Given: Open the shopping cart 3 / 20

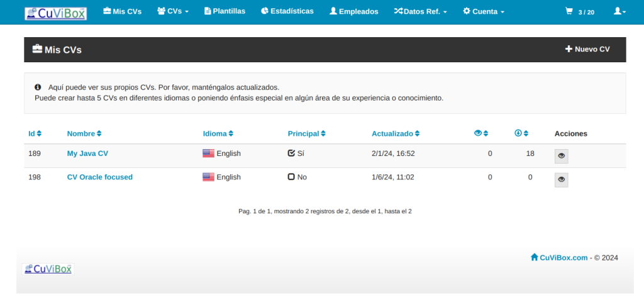Looking at the screenshot, I should [x=579, y=11].
